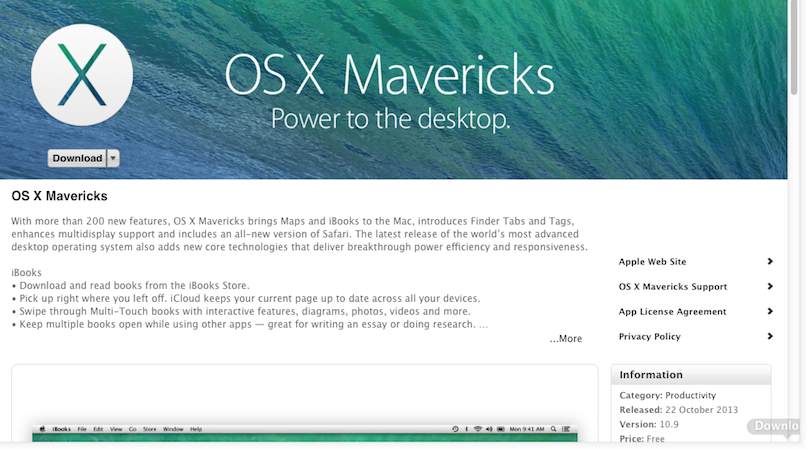Click the "Information" panel header

tap(691, 375)
